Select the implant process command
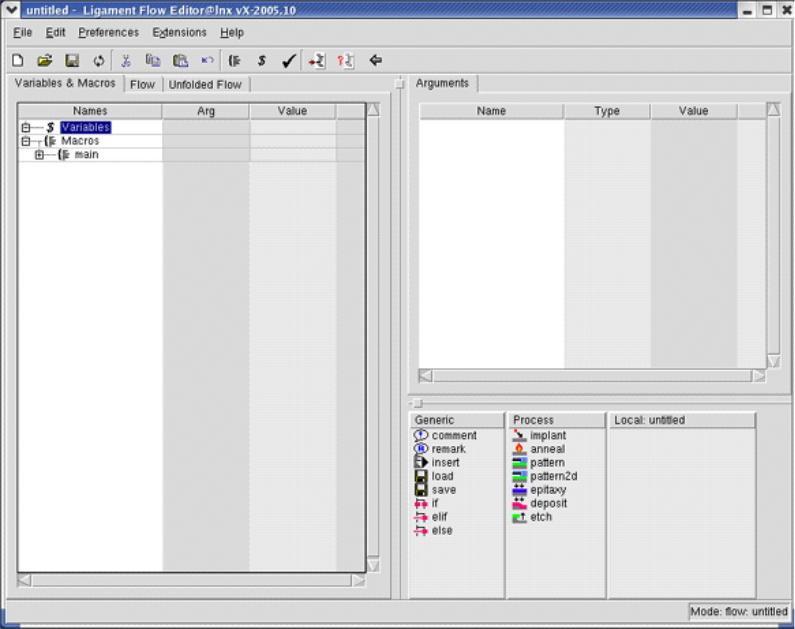Screen dimensions: 795x629 click(x=539, y=435)
